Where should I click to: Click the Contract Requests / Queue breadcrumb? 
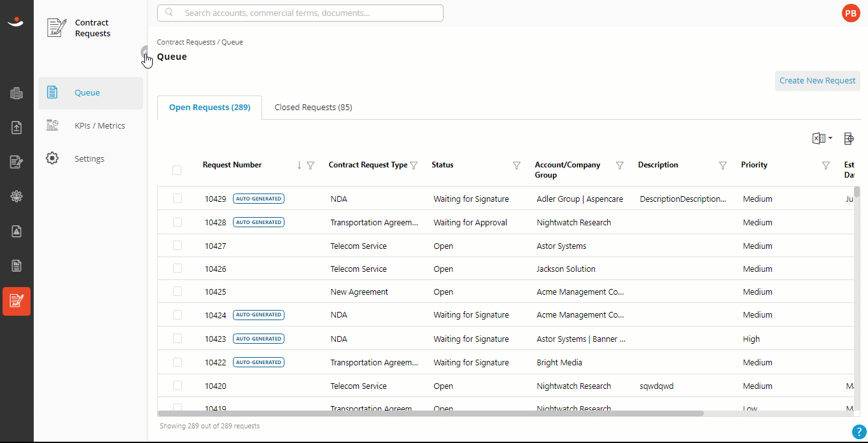click(x=200, y=42)
